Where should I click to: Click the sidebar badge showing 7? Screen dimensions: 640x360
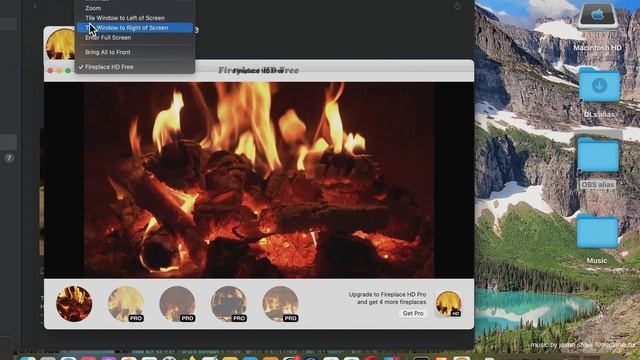pyautogui.click(x=9, y=158)
